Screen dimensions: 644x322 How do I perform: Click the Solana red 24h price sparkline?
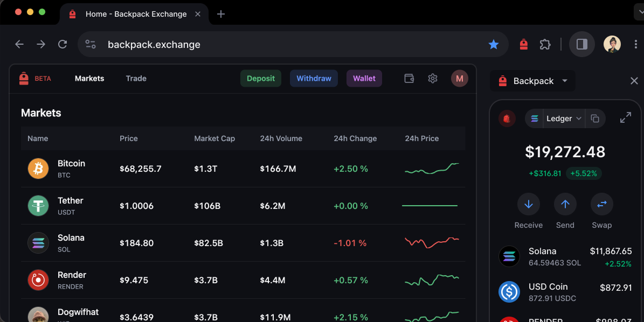coord(432,242)
